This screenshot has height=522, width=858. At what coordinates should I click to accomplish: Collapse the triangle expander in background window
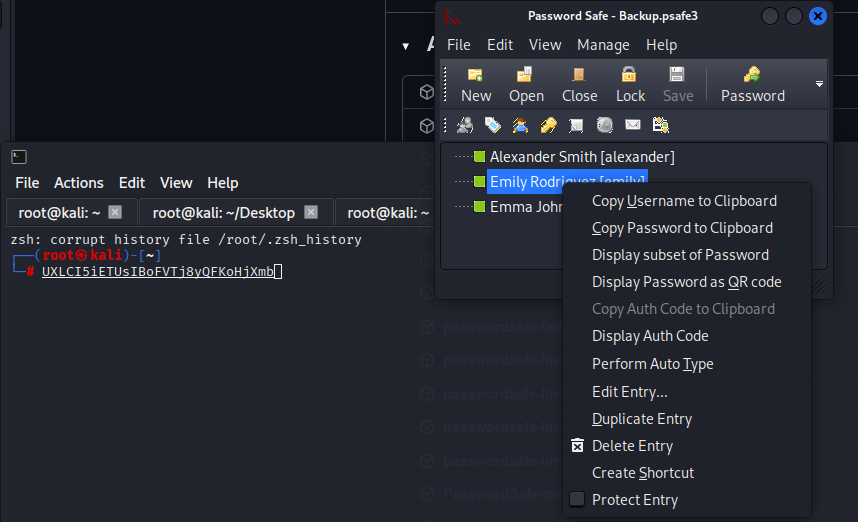tap(405, 47)
